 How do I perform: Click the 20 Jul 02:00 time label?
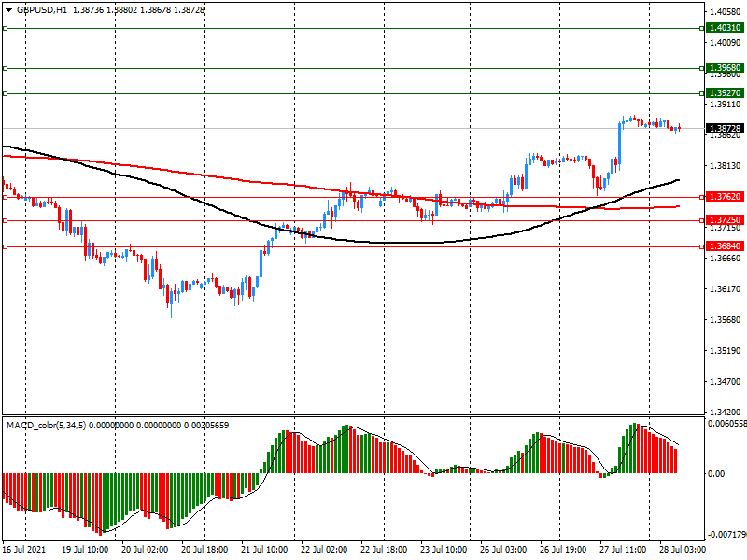pyautogui.click(x=145, y=549)
